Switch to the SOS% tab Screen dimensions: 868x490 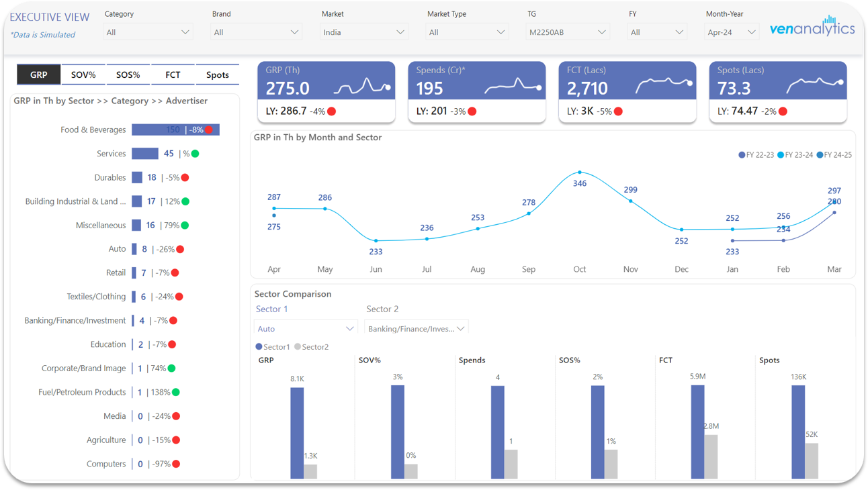(128, 75)
